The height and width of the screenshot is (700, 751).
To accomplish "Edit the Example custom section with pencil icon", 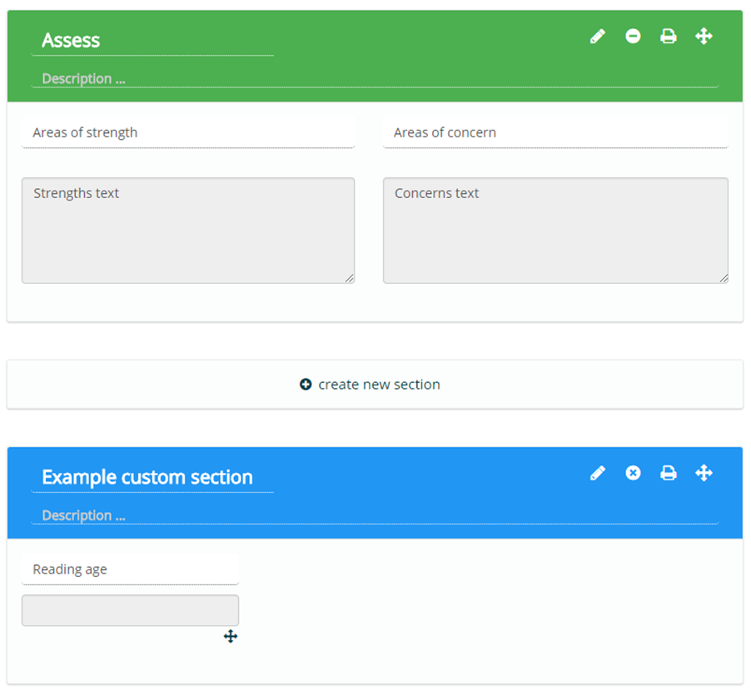I will tap(598, 474).
